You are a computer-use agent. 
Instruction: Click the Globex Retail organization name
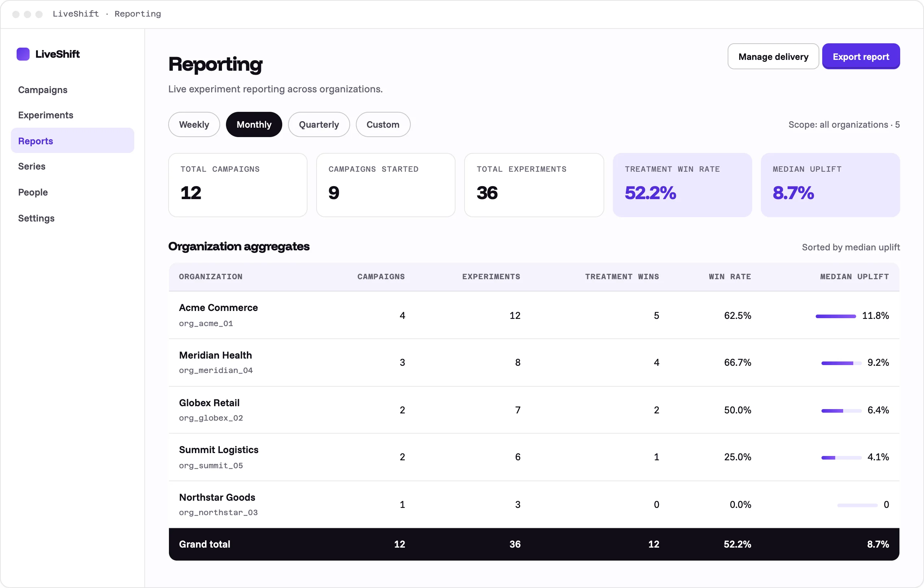[209, 403]
